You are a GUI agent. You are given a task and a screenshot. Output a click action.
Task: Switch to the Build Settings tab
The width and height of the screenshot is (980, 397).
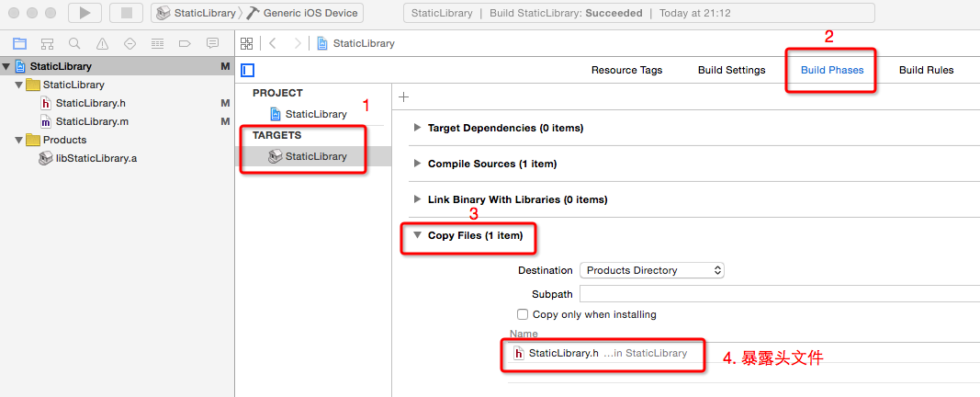(731, 70)
